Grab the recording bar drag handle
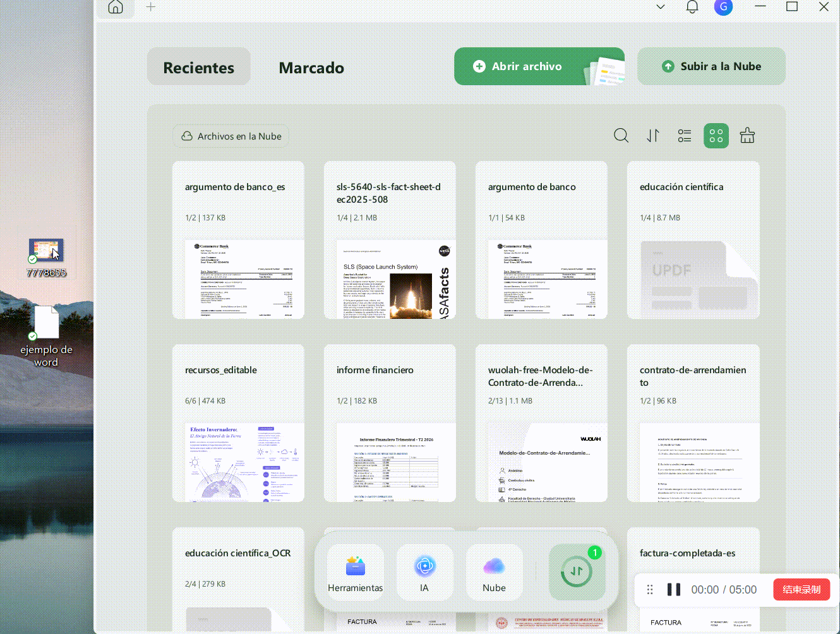 point(650,589)
